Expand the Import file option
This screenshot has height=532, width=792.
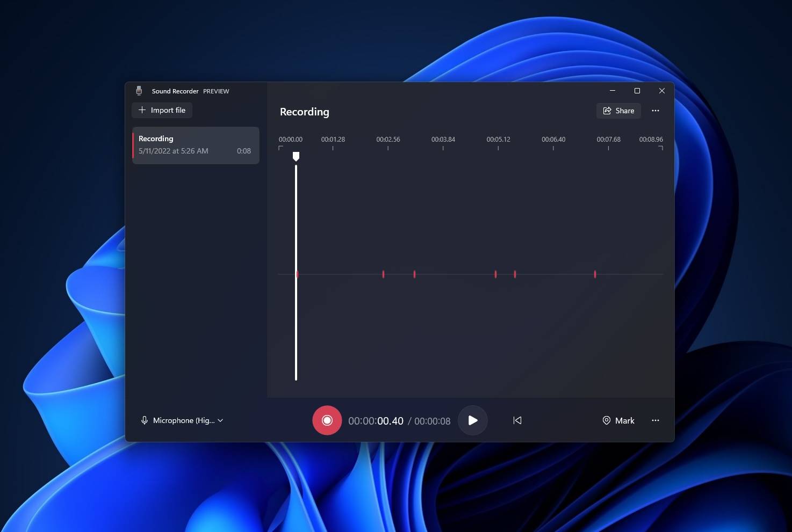click(162, 110)
